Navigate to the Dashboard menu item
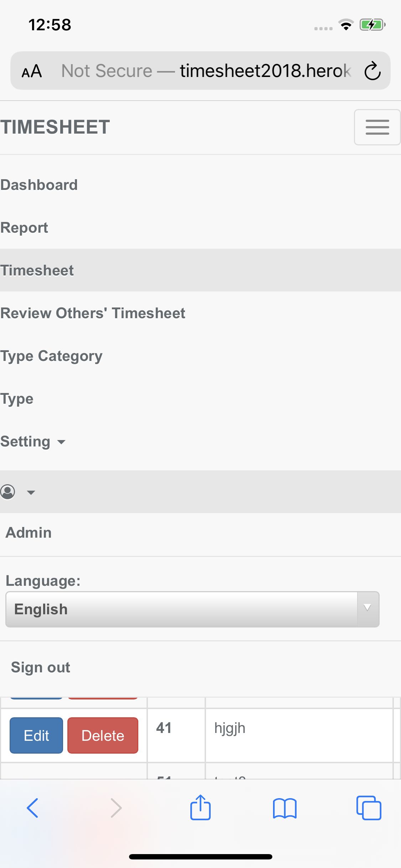Viewport: 401px width, 868px height. coord(39,185)
